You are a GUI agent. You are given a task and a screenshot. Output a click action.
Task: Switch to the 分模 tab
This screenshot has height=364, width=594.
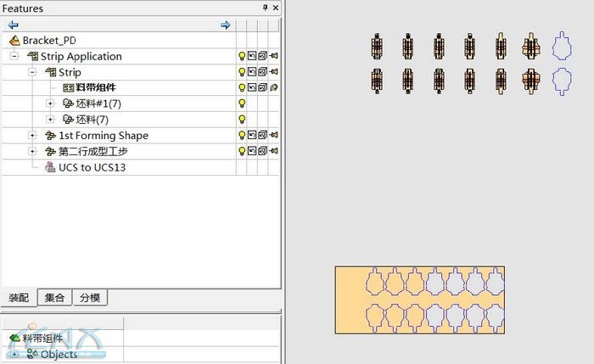click(90, 298)
